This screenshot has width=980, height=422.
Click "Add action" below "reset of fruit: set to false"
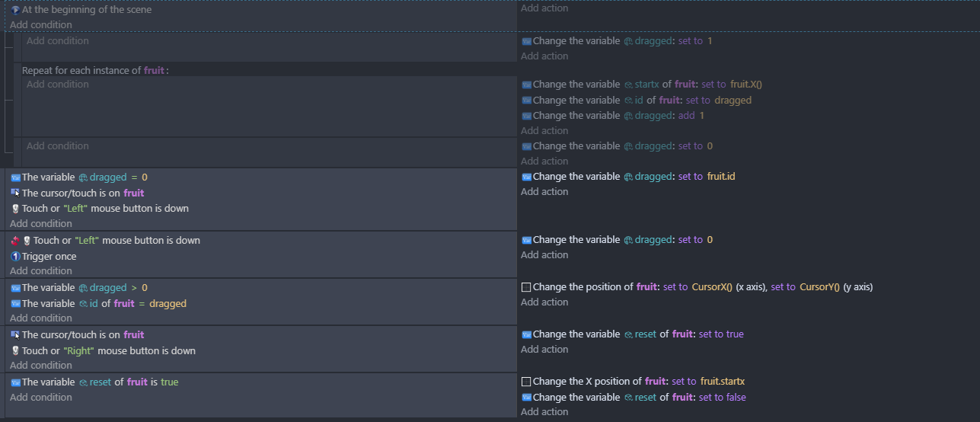coord(544,412)
